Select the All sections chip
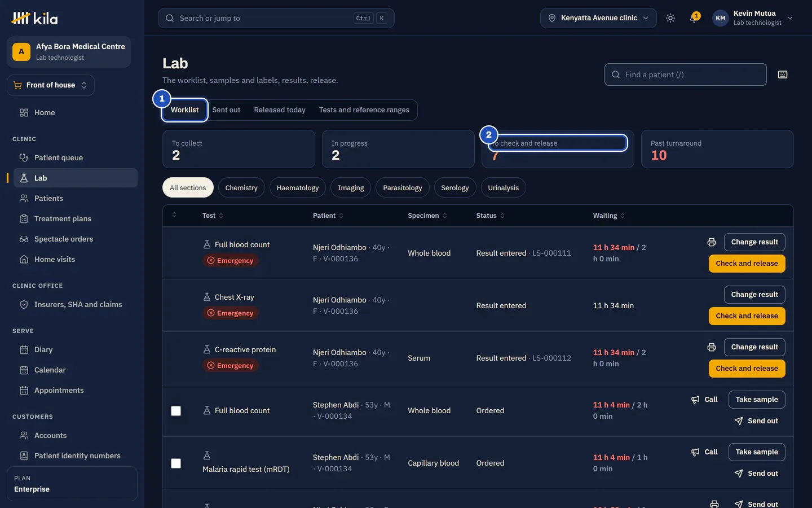812x508 pixels. [188, 188]
